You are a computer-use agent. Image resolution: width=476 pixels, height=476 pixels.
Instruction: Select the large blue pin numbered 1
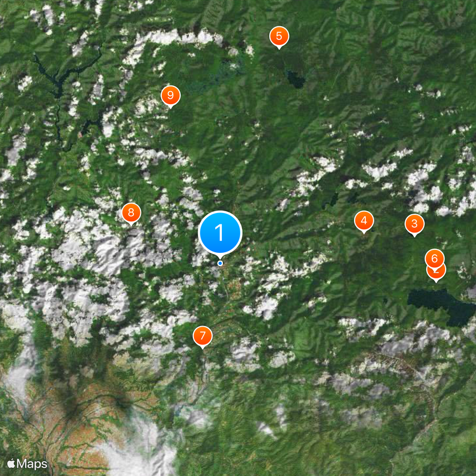coord(220,233)
